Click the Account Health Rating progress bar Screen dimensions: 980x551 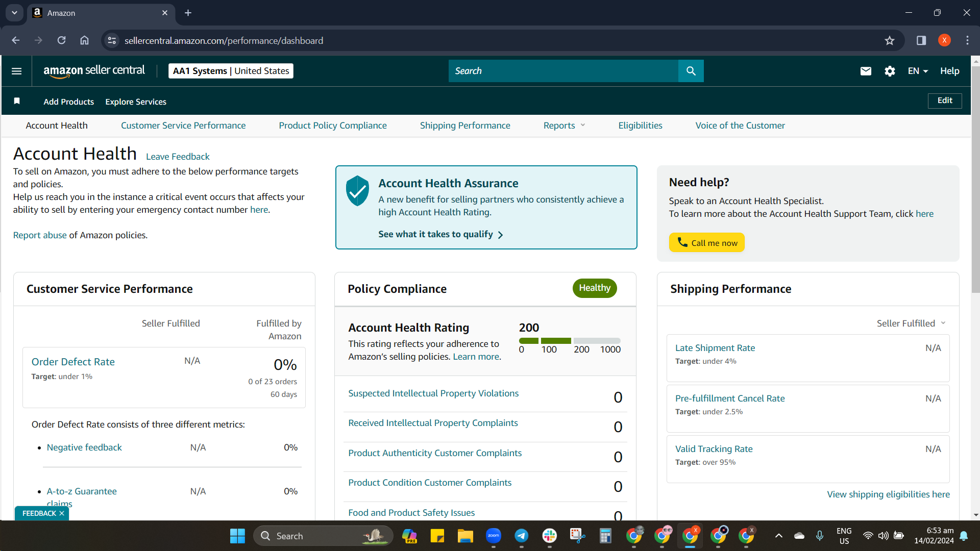(x=570, y=341)
